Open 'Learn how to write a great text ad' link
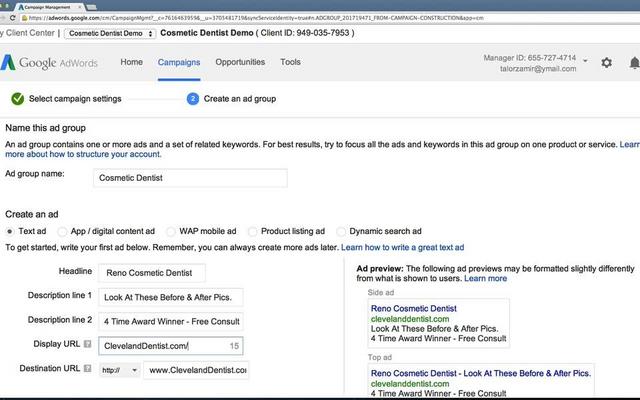640x400 pixels. pyautogui.click(x=402, y=247)
